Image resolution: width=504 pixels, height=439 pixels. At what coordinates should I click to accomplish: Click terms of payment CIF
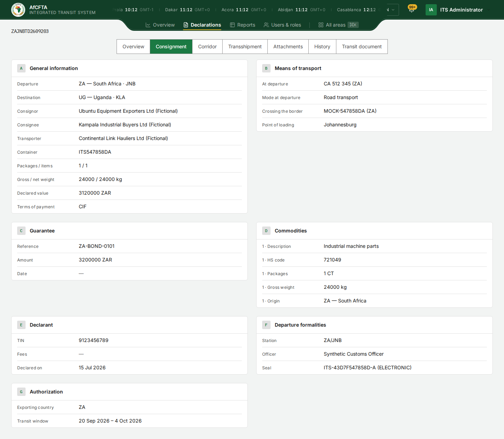pos(83,207)
